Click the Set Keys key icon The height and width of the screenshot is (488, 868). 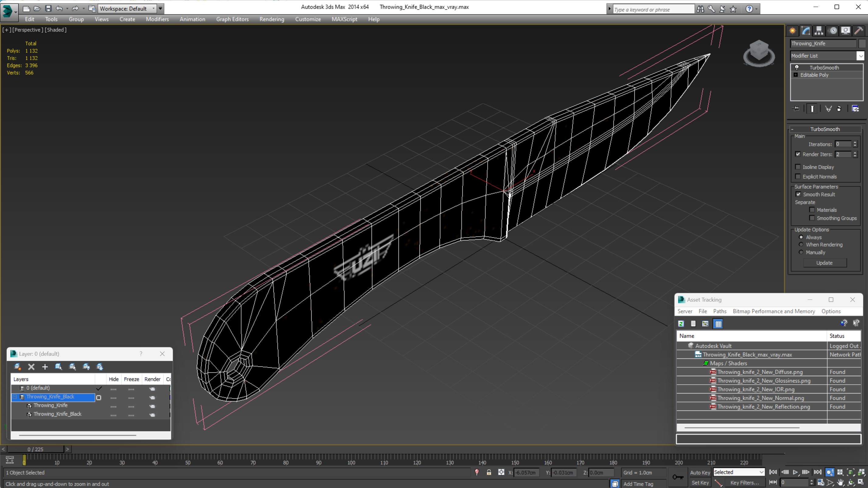pos(678,477)
